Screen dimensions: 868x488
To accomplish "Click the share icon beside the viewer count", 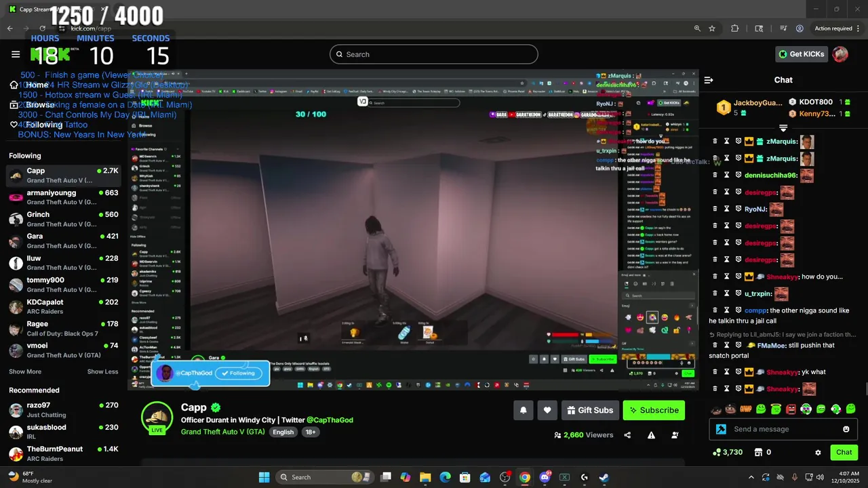I will tap(627, 435).
